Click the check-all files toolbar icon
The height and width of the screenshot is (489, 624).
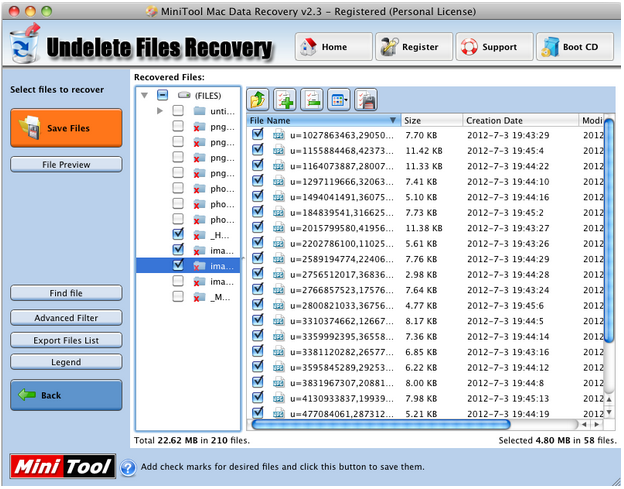pyautogui.click(x=285, y=100)
